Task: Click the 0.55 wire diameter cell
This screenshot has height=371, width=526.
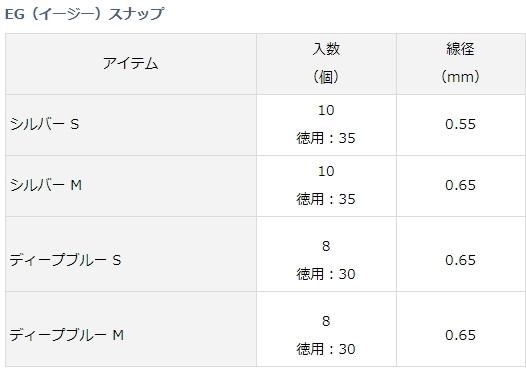Action: pyautogui.click(x=461, y=125)
